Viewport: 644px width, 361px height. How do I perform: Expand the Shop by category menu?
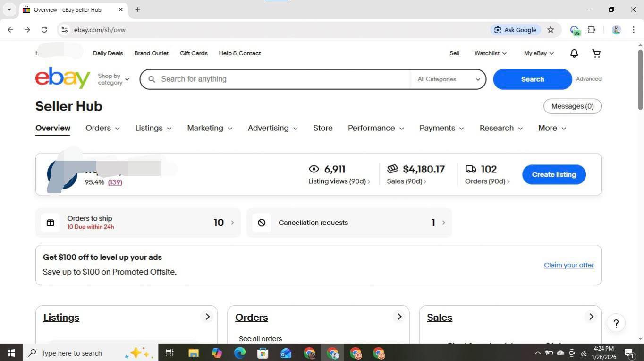[113, 79]
